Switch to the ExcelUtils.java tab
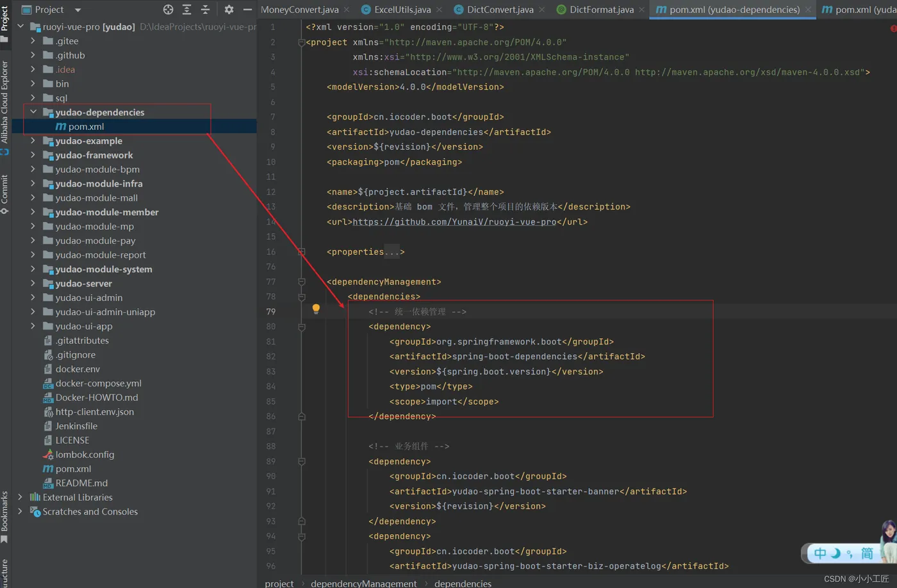This screenshot has width=897, height=588. coord(402,10)
